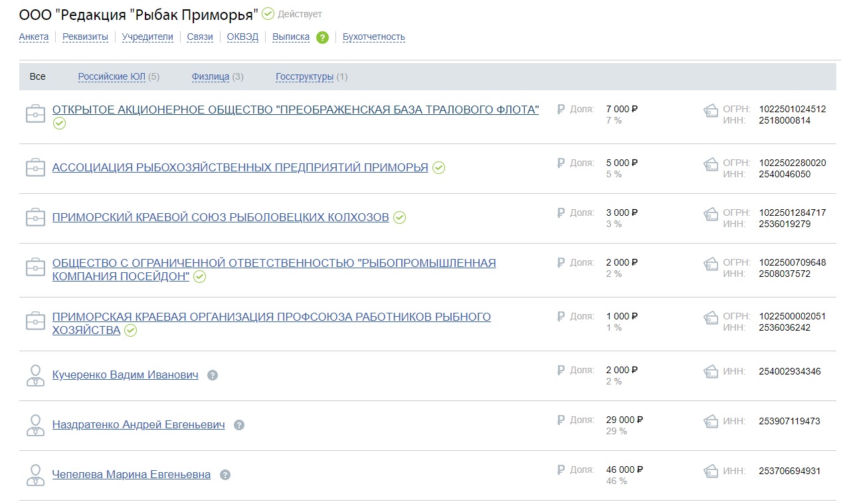841x504 pixels.
Task: Click green checkmark after Ассоциация рыбохозяйственных предприятий
Action: 438,167
